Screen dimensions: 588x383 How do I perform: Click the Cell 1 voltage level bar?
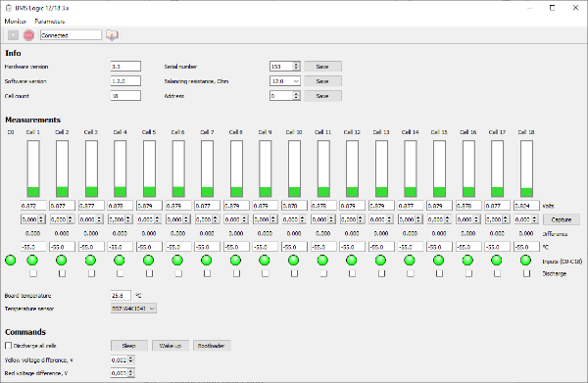(x=33, y=168)
